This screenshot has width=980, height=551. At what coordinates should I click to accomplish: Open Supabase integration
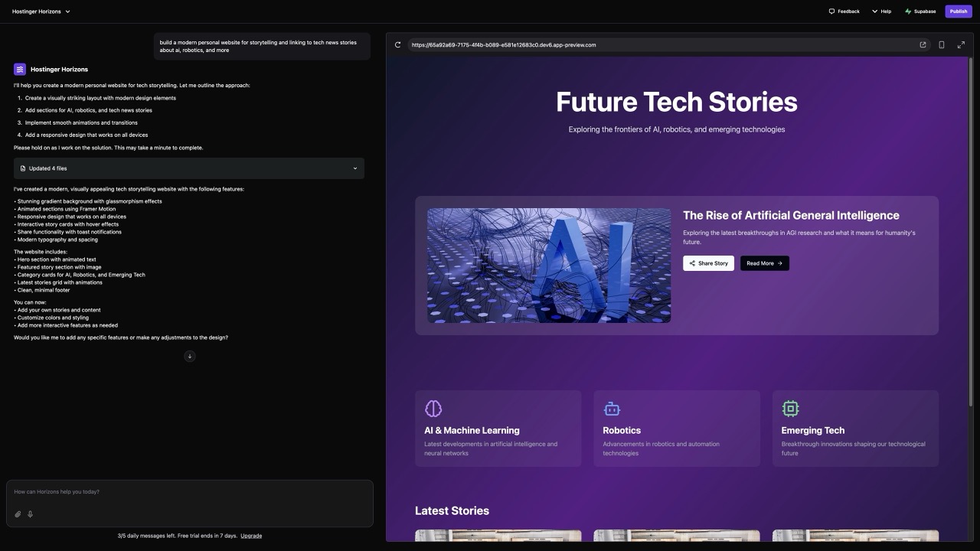pyautogui.click(x=920, y=11)
